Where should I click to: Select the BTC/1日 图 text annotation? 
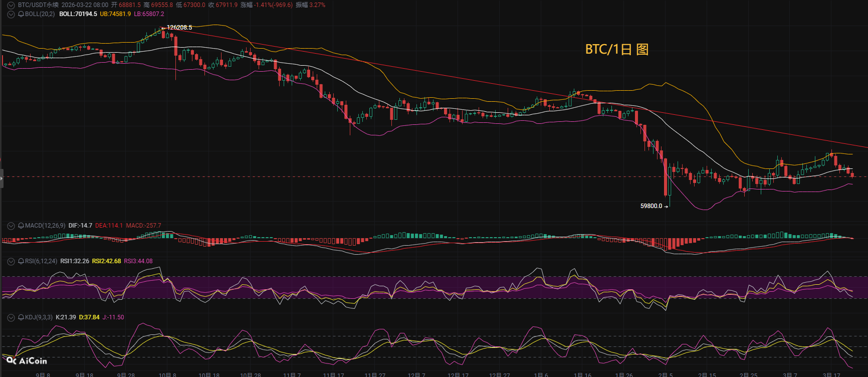click(617, 50)
